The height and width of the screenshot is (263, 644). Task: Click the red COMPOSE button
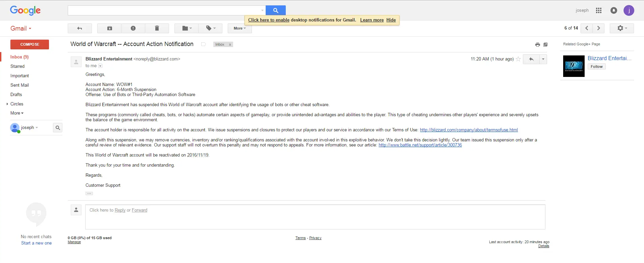30,45
